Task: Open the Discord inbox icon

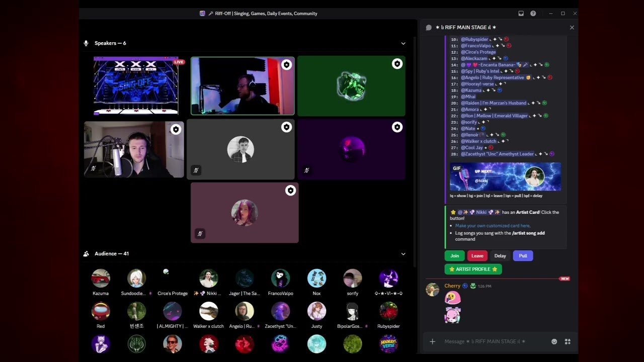Action: pos(521,14)
